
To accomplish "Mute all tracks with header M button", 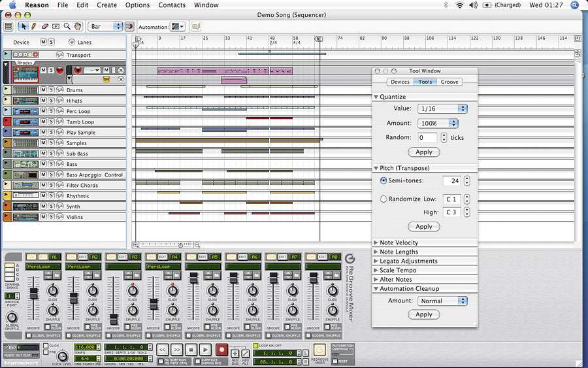I will [43, 42].
